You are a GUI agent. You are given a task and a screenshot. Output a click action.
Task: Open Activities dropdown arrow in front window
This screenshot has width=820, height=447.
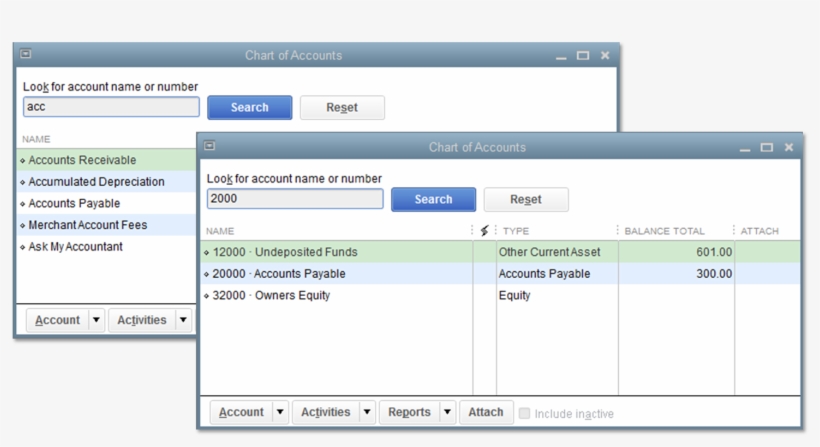[x=367, y=412]
